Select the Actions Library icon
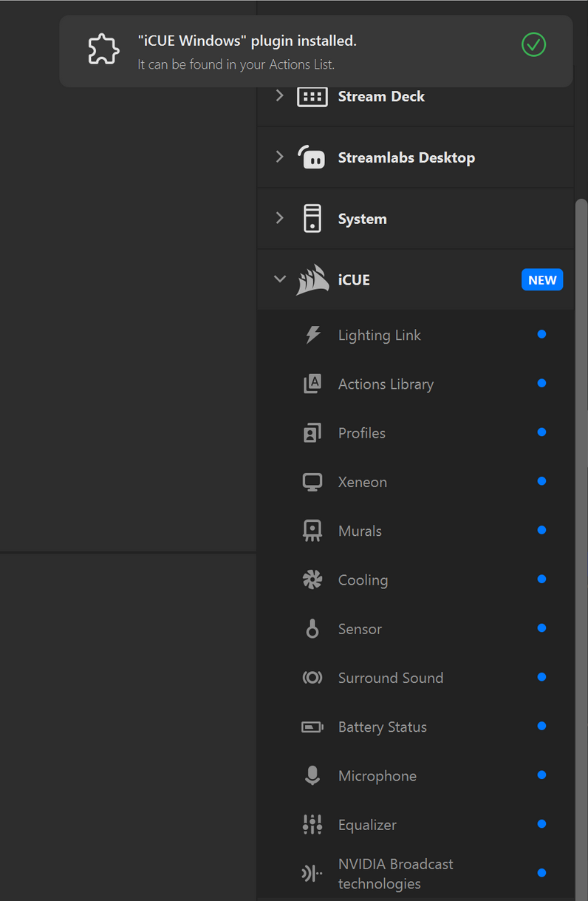This screenshot has height=901, width=588. click(x=312, y=384)
